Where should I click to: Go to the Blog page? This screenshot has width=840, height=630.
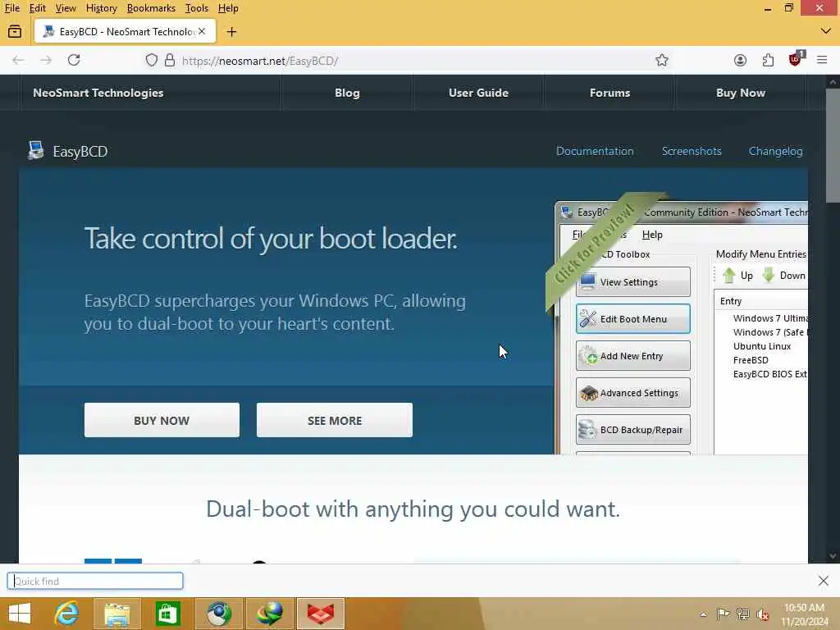347,93
